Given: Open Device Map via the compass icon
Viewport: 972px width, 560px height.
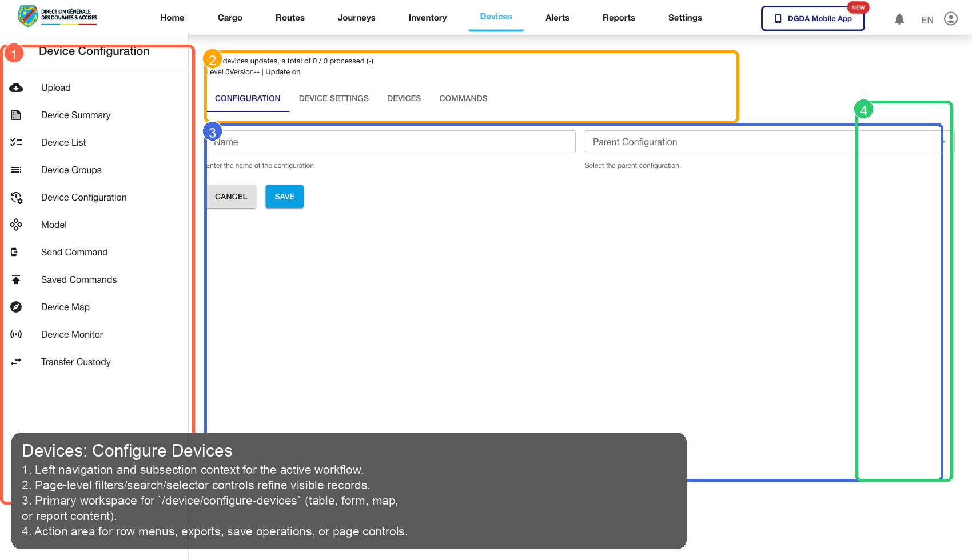Looking at the screenshot, I should click(x=16, y=307).
